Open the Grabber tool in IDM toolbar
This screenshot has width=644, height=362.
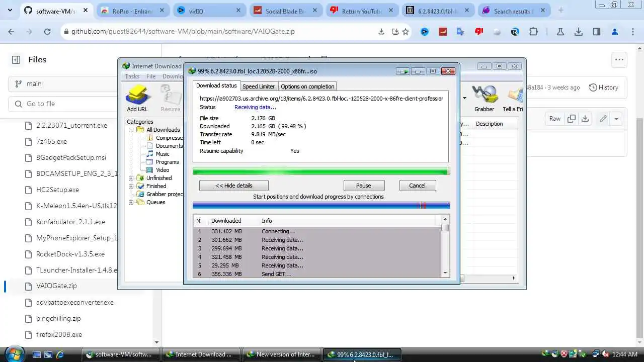point(484,98)
